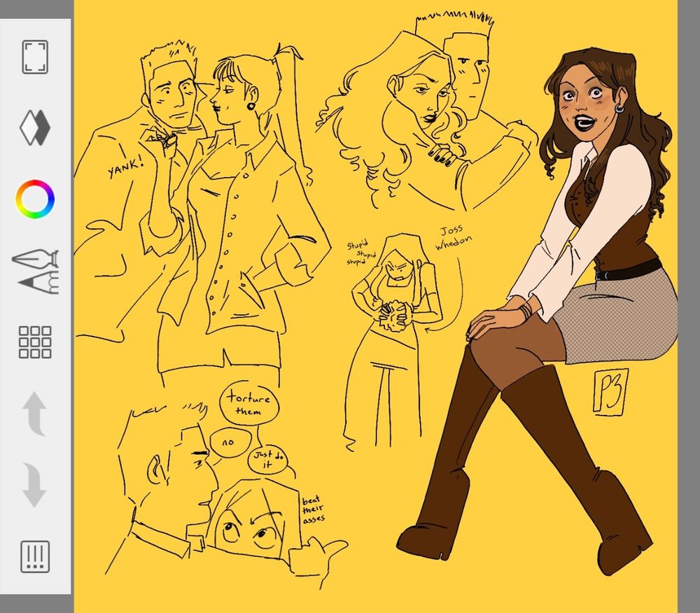700x613 pixels.
Task: Open the color wheel picker
Action: tap(35, 199)
